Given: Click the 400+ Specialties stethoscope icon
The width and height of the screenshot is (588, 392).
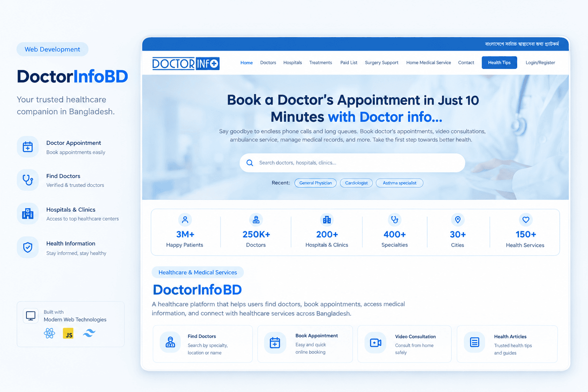Looking at the screenshot, I should (395, 220).
